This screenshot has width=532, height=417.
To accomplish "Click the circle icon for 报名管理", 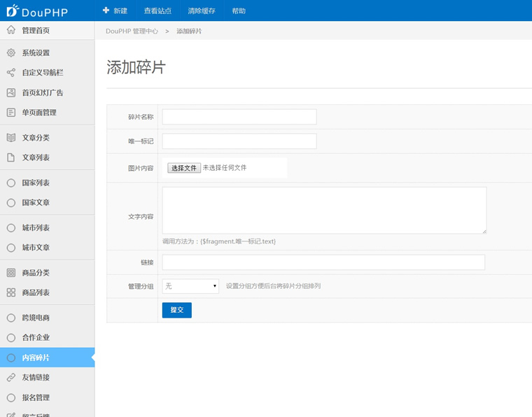I will [11, 397].
